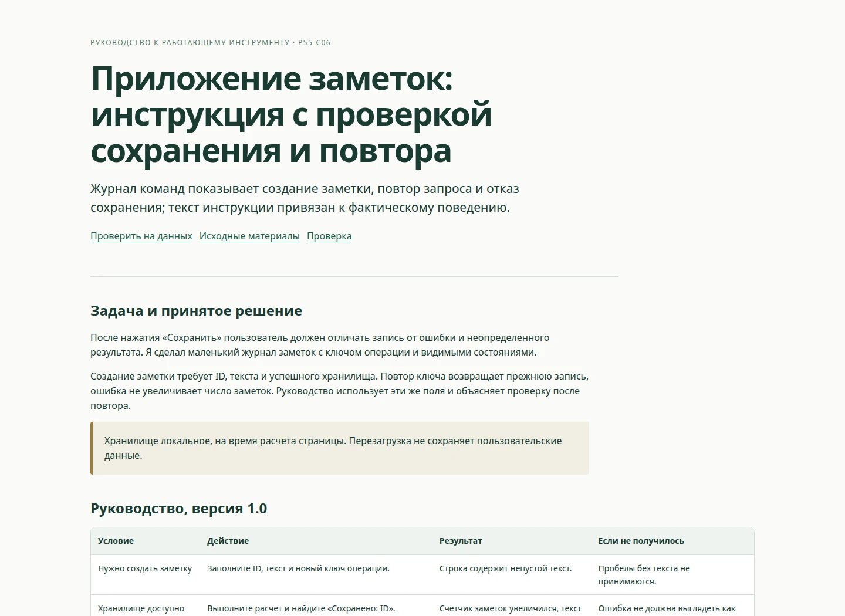The image size is (845, 616).
Task: Follow the «Исходные материалы» link
Action: point(249,236)
